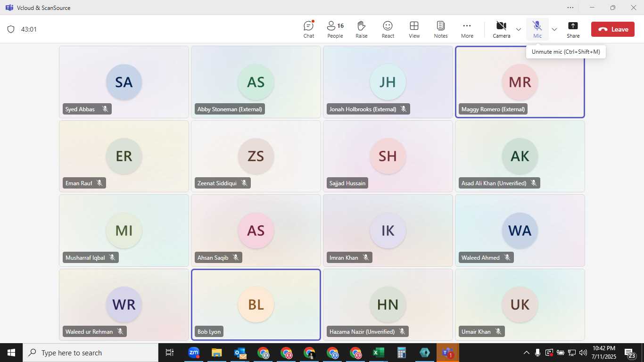
Task: Open the title bar ellipsis settings menu
Action: pyautogui.click(x=571, y=8)
